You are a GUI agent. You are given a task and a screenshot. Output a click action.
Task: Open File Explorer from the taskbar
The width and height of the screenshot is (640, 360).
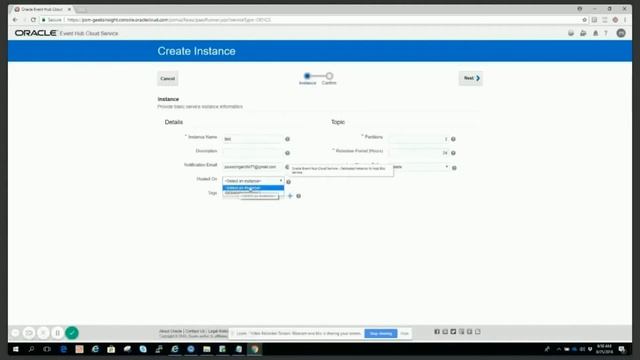tap(207, 349)
